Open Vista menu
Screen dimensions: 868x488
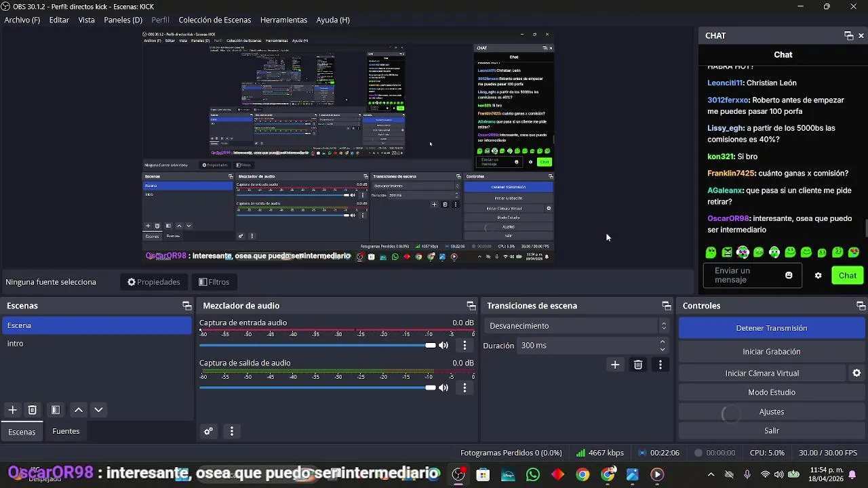pyautogui.click(x=87, y=20)
